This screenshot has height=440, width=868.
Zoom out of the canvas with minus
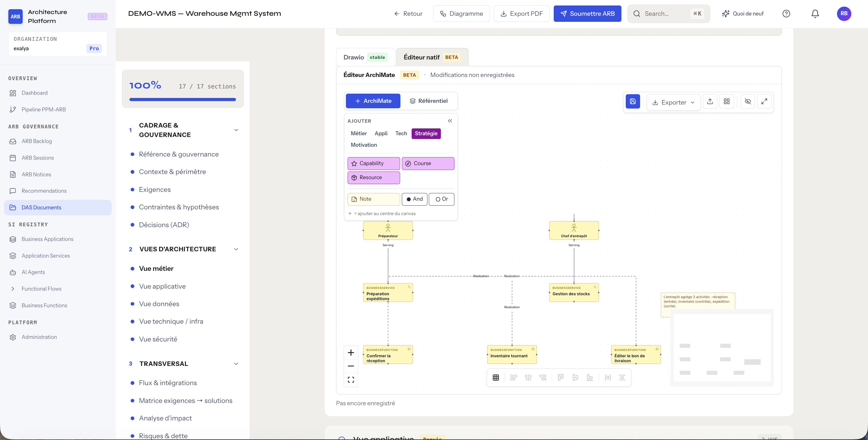351,366
